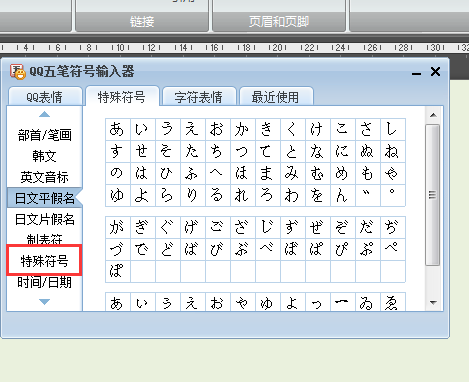Insert hiragana か
The height and width of the screenshot is (382, 469).
(243, 129)
